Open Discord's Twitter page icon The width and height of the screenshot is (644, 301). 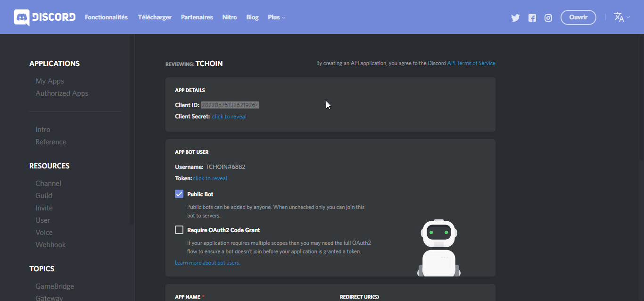515,18
